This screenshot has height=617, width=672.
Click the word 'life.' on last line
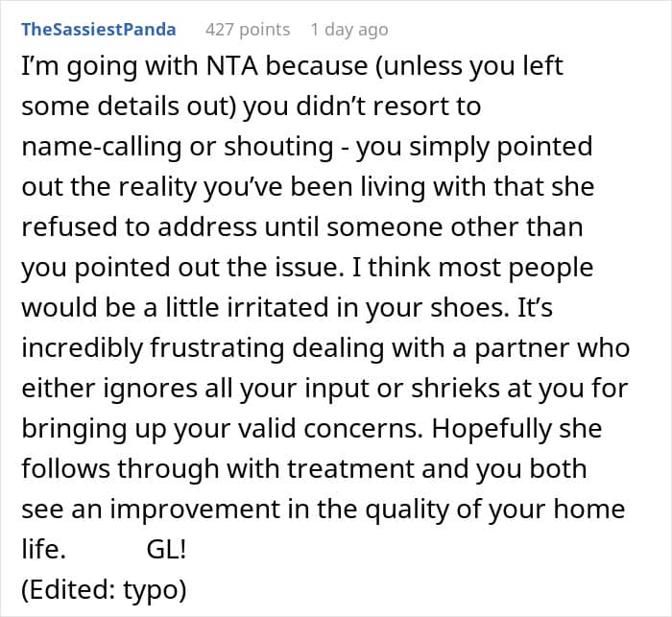point(44,549)
